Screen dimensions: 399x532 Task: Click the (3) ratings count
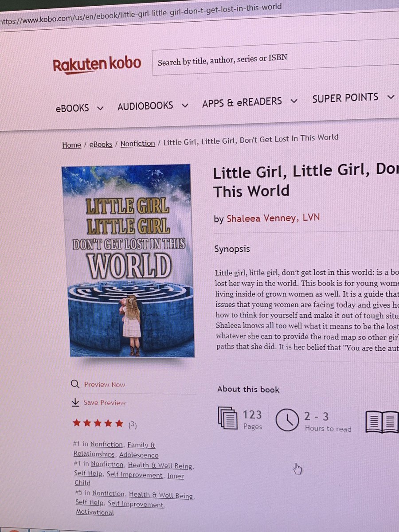(x=133, y=425)
